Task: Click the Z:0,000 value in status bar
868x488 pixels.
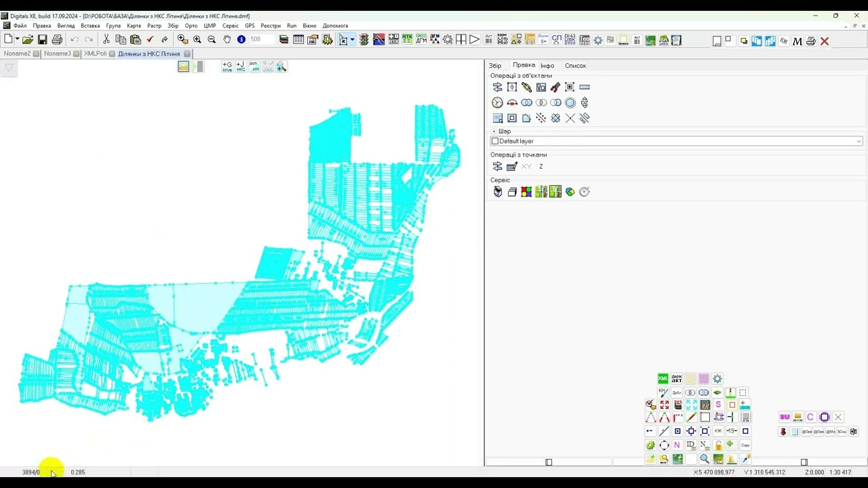Action: (x=814, y=472)
